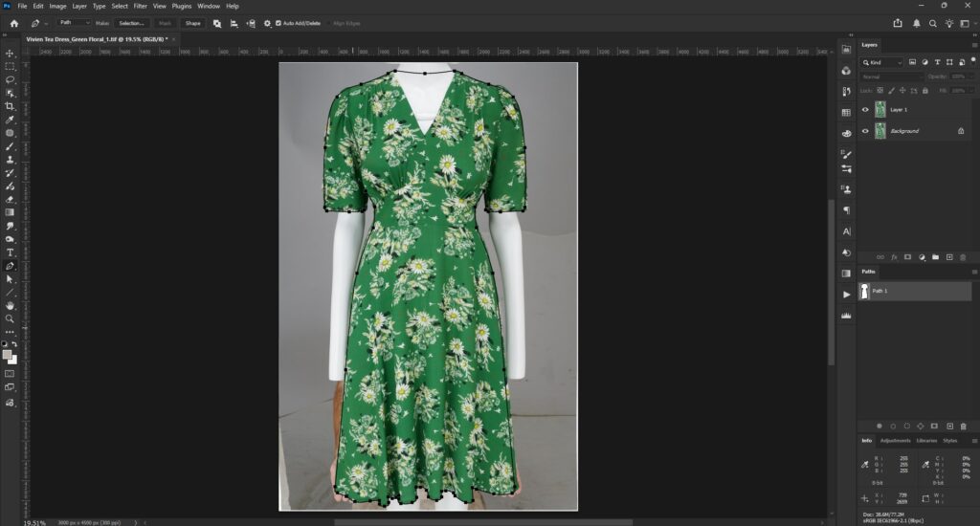Select the Rectangular Marquee tool
This screenshot has width=980, height=526.
coord(10,66)
